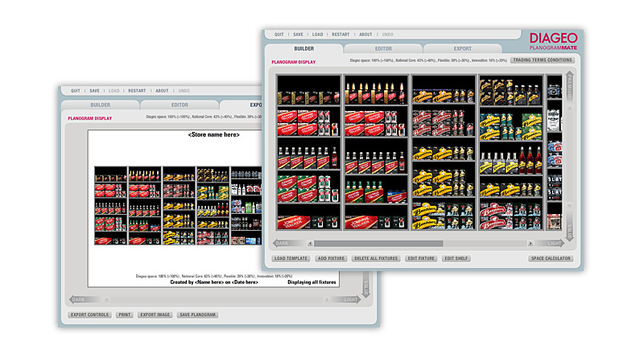Click the Diageo PlanogramMate logo
The image size is (644, 362).
pos(555,40)
